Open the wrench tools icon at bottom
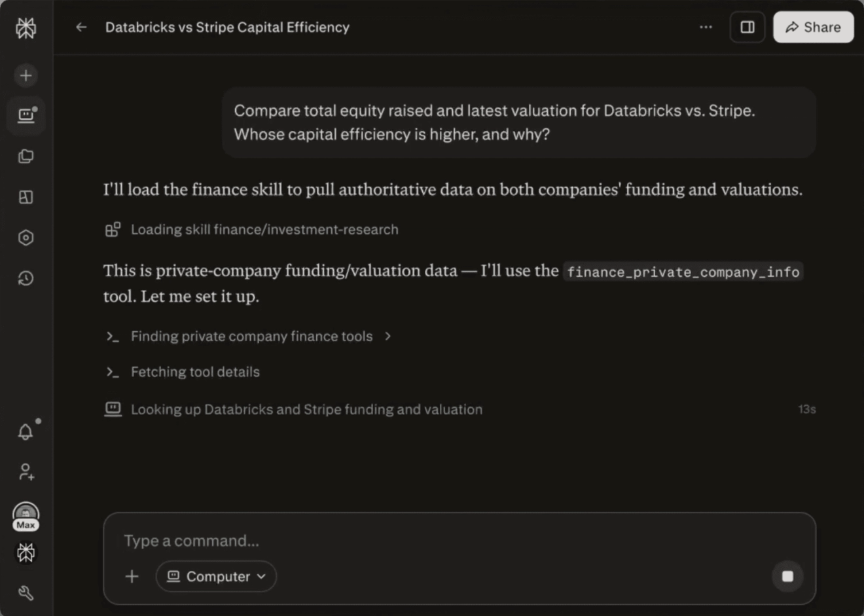The width and height of the screenshot is (864, 616). tap(26, 593)
